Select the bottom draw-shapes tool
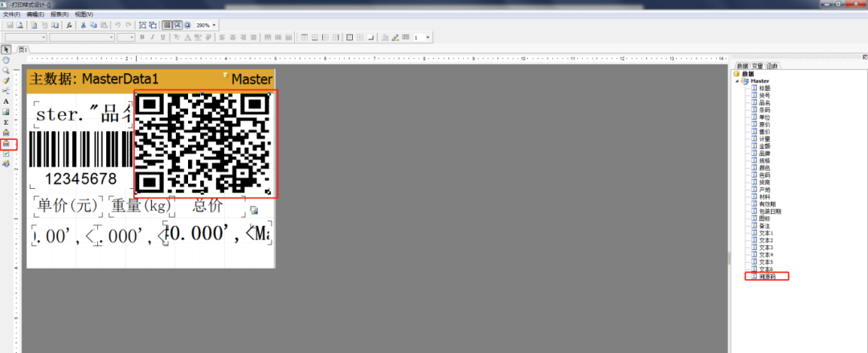This screenshot has height=353, width=868. point(6,164)
